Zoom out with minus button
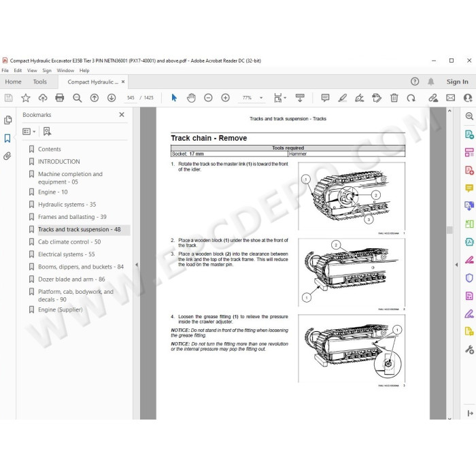The width and height of the screenshot is (476, 476). [x=208, y=98]
